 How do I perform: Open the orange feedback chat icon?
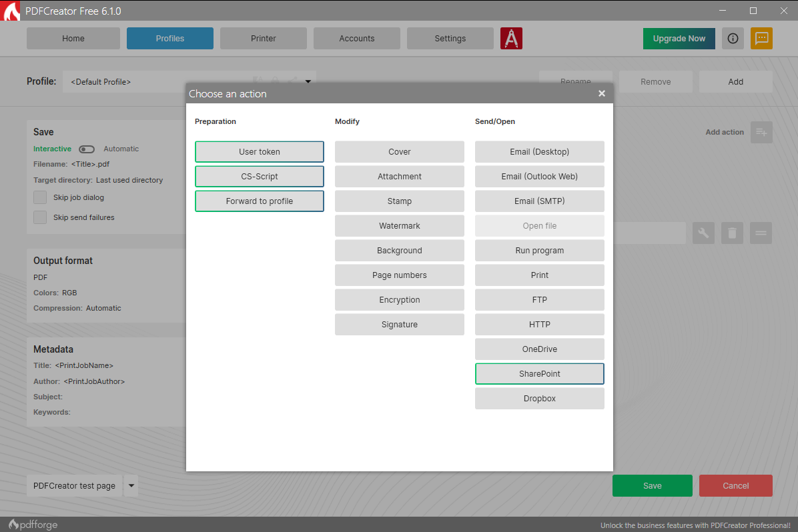761,39
